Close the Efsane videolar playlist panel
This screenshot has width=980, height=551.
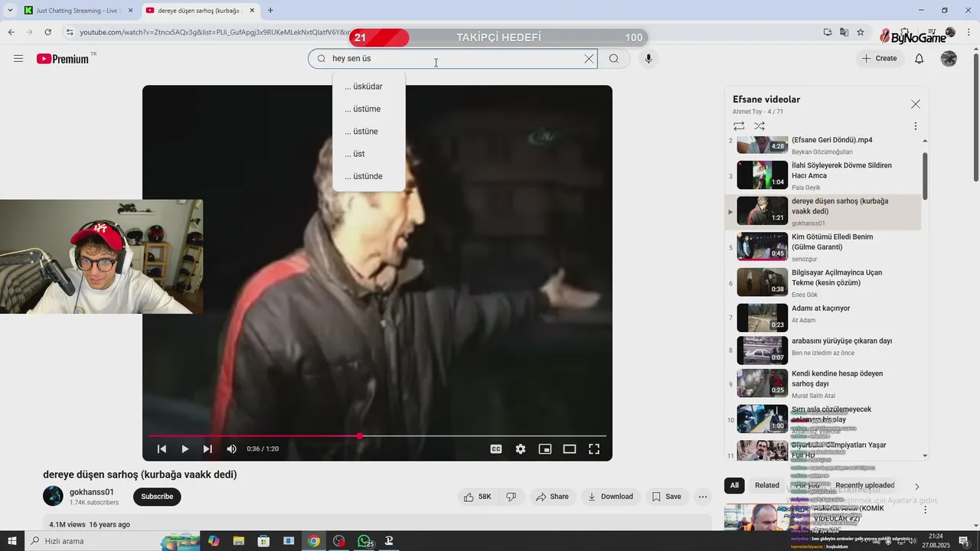pyautogui.click(x=916, y=104)
